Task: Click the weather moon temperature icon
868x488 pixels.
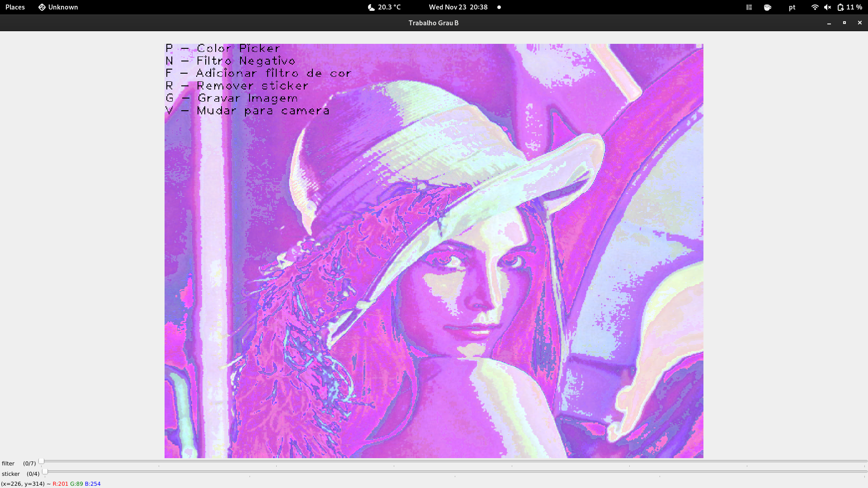Action: (371, 7)
